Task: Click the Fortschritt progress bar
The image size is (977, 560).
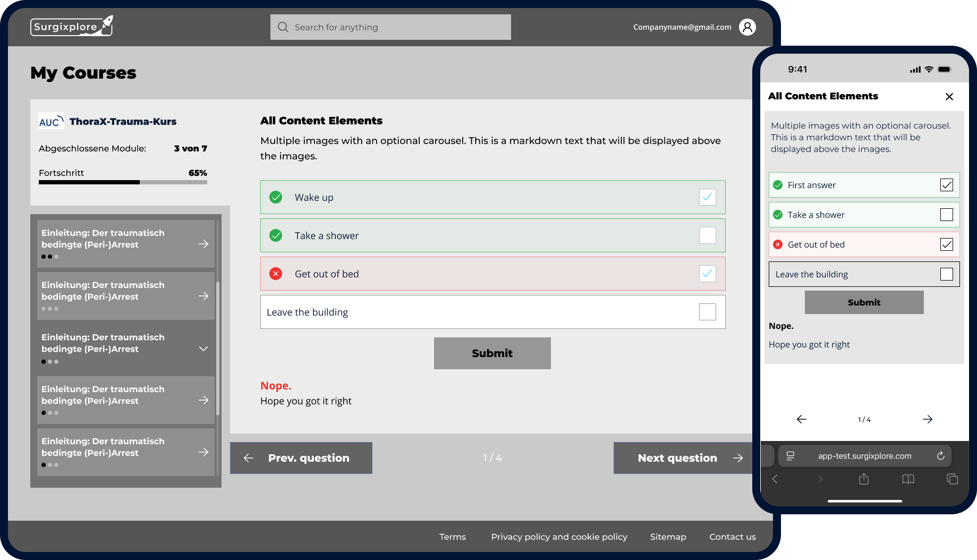Action: (123, 182)
